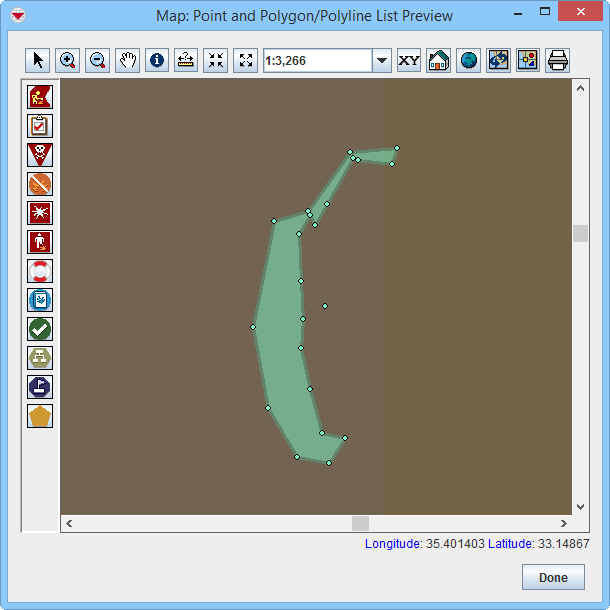Click the blue info identify tool

point(156,60)
